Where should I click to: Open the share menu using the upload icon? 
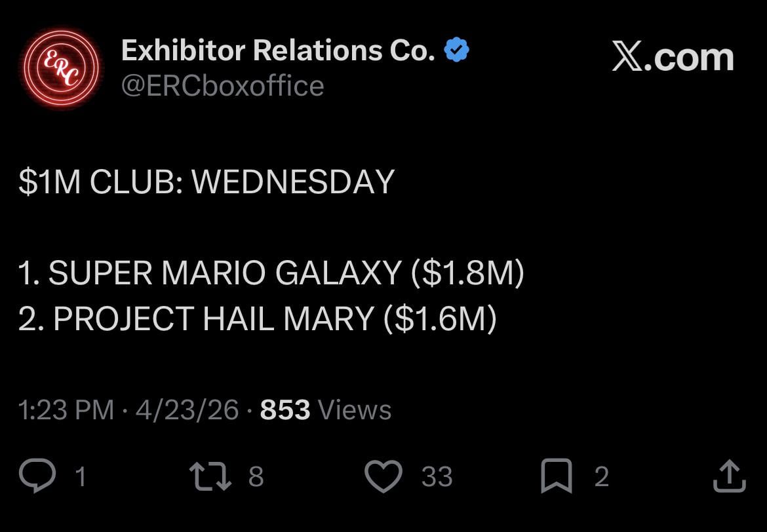[729, 476]
